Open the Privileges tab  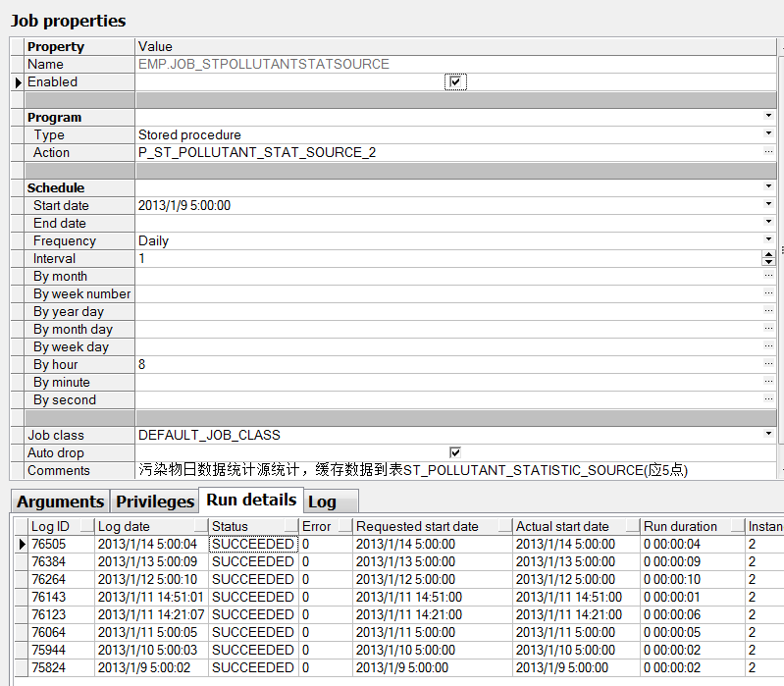(155, 501)
